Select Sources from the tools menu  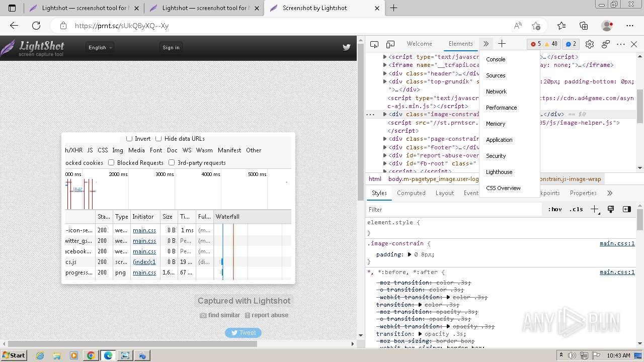[509, 75]
